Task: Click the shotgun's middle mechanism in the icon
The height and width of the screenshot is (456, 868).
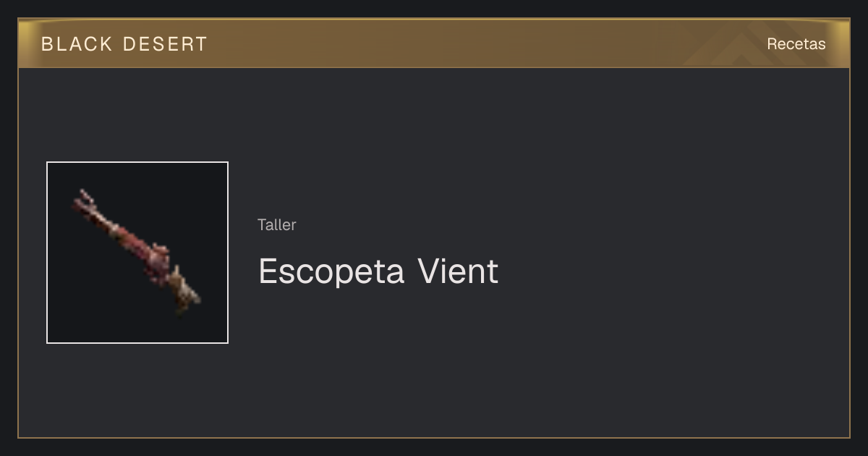Action: pyautogui.click(x=156, y=257)
